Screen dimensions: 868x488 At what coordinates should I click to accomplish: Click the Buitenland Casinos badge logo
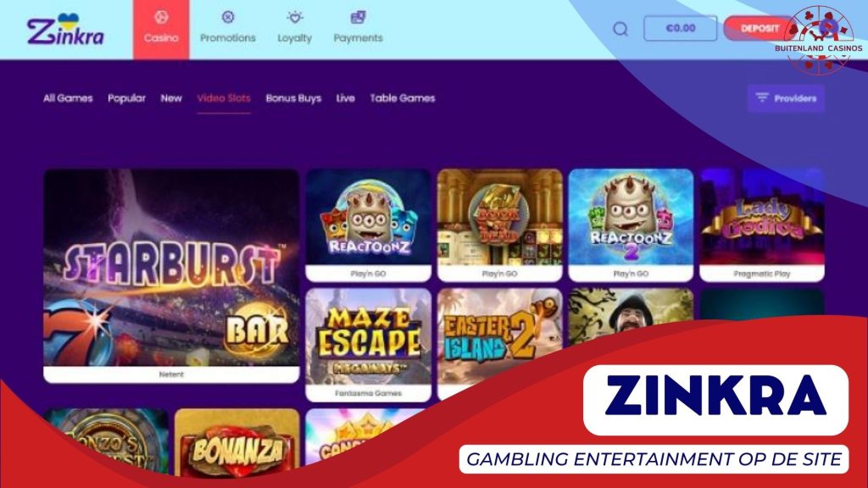click(x=818, y=40)
